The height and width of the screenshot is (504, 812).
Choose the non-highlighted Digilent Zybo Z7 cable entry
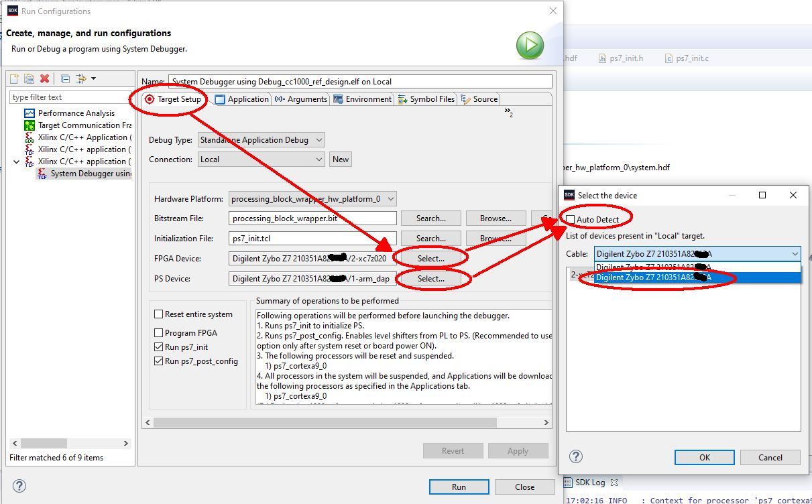(697, 267)
